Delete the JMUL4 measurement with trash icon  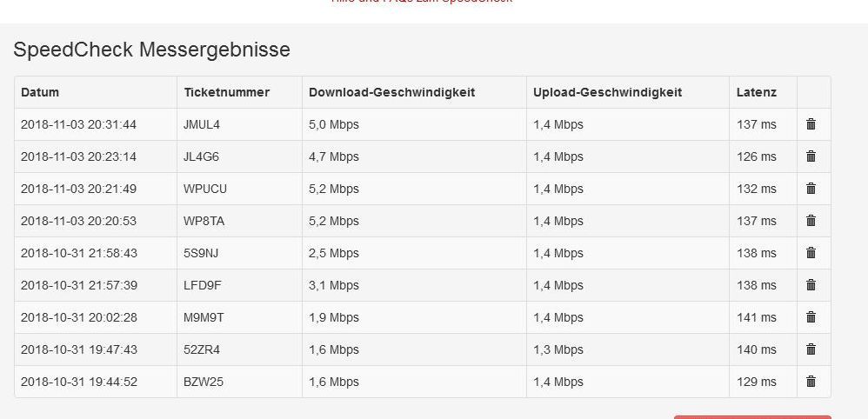click(811, 124)
